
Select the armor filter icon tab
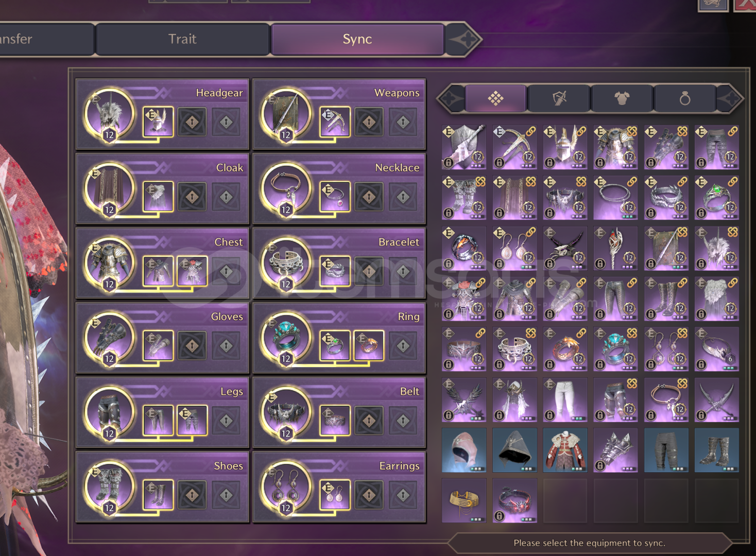pyautogui.click(x=622, y=98)
